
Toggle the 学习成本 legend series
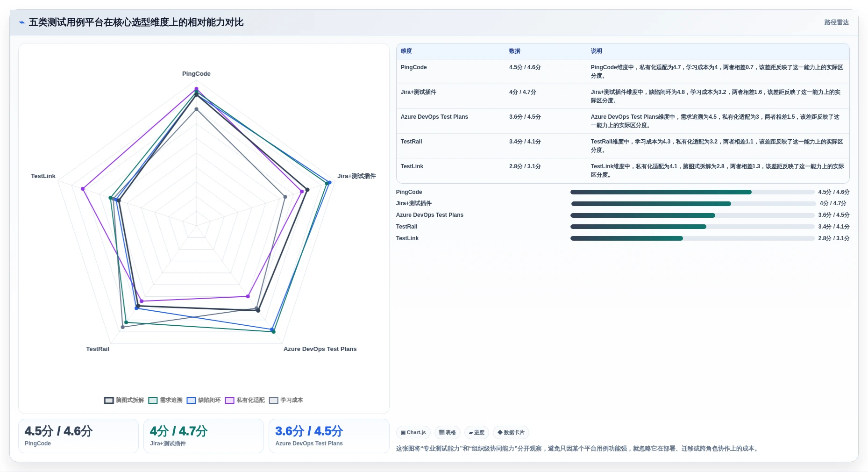286,400
